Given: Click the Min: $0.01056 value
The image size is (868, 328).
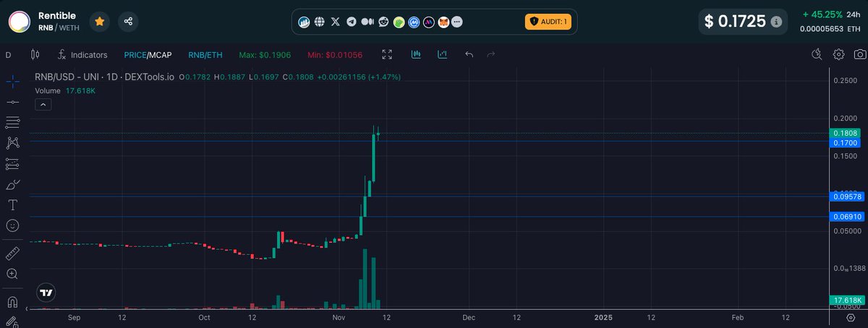Looking at the screenshot, I should click(x=335, y=55).
